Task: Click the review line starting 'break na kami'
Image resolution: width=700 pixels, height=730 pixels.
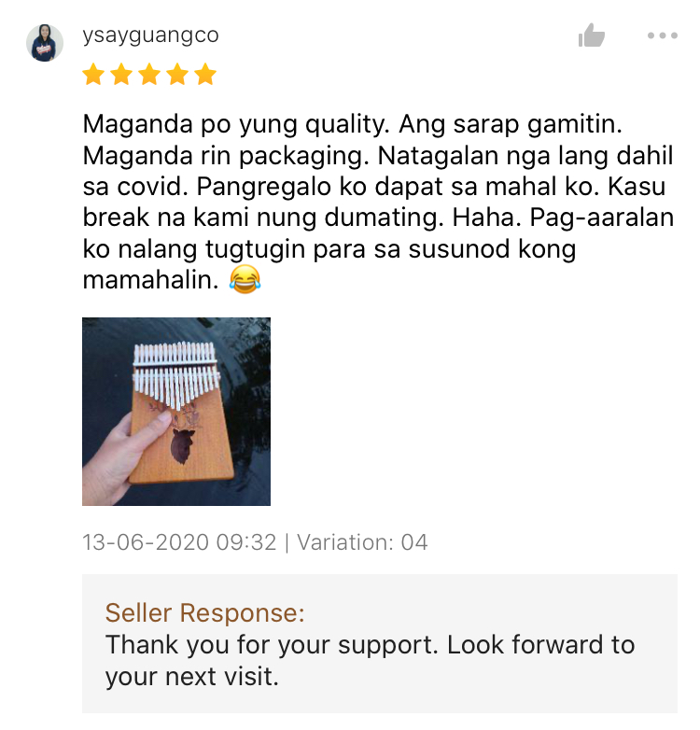Action: point(378,218)
